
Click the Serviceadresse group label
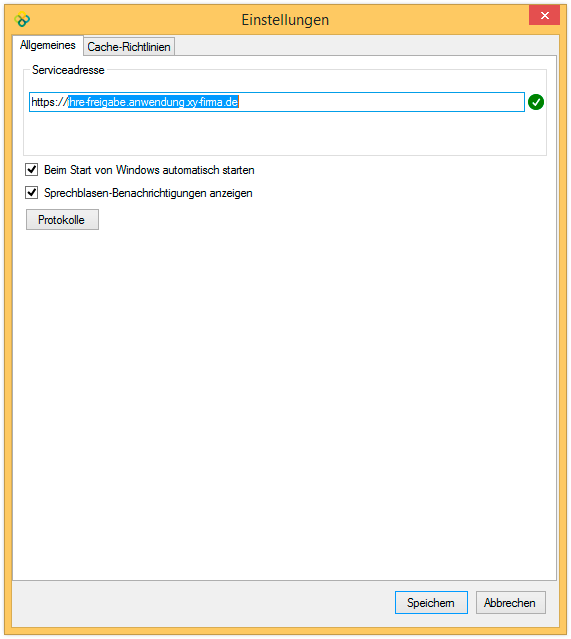click(x=68, y=70)
